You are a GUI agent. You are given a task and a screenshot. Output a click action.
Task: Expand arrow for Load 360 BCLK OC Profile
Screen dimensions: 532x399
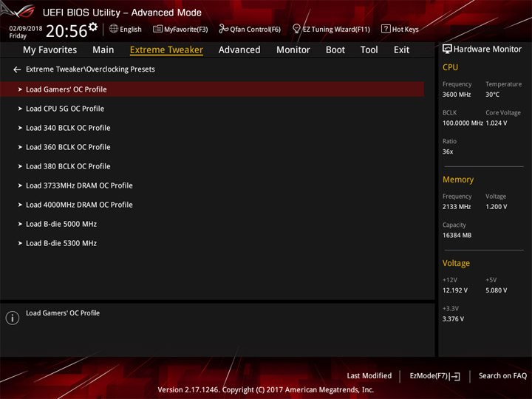pyautogui.click(x=20, y=147)
